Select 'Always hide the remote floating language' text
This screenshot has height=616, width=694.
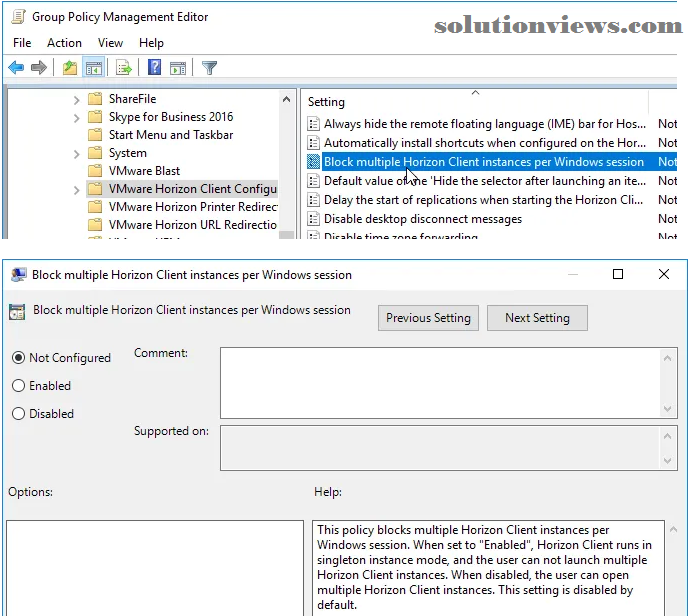485,124
